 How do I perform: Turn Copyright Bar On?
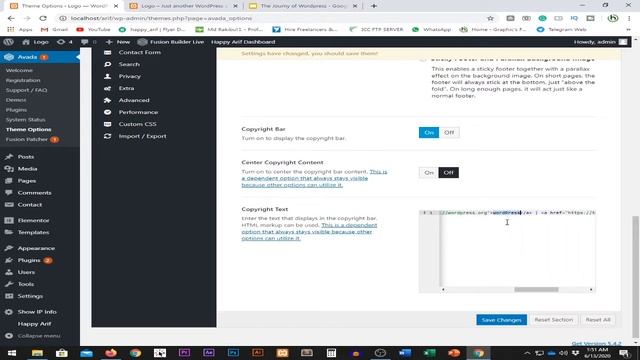click(x=429, y=132)
